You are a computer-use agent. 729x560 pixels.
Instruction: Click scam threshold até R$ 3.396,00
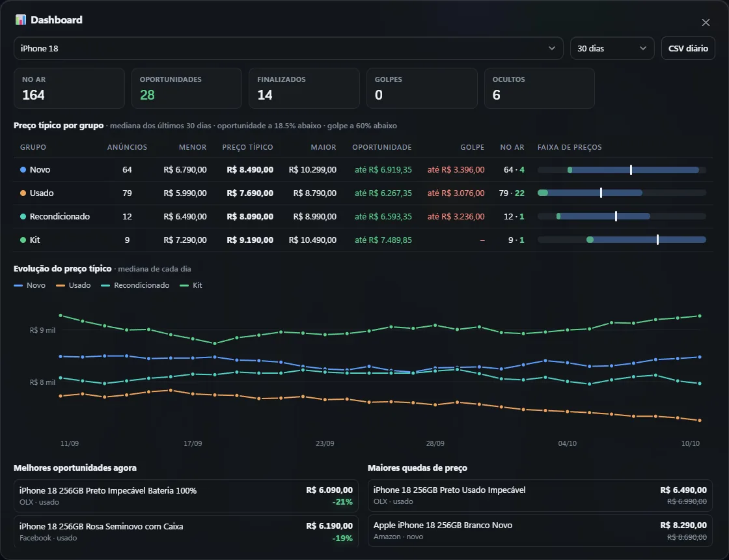click(x=456, y=170)
